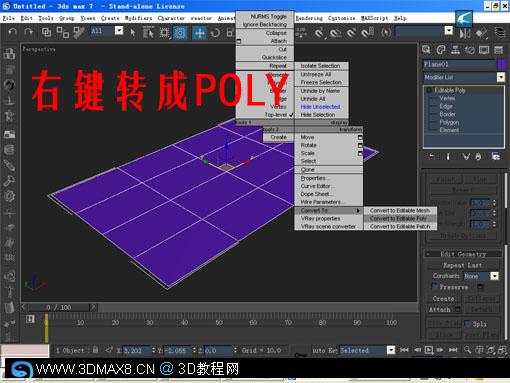The width and height of the screenshot is (510, 383).
Task: Click Remove Modifier trash icon
Action: (x=478, y=156)
